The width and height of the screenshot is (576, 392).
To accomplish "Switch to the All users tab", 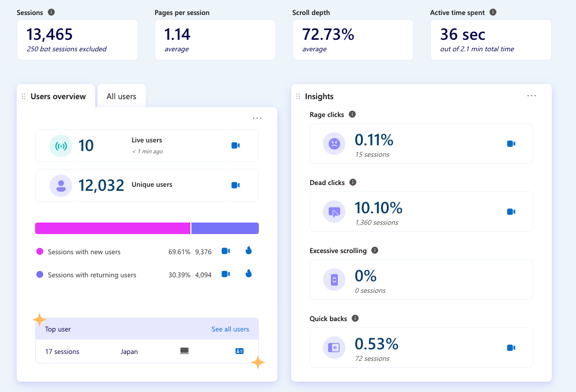I will pyautogui.click(x=121, y=96).
